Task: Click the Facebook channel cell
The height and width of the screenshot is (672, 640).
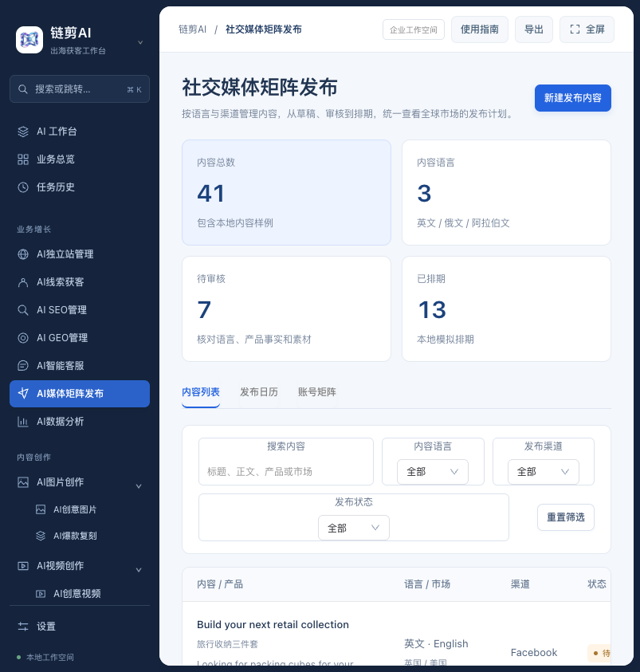Action: click(x=534, y=653)
